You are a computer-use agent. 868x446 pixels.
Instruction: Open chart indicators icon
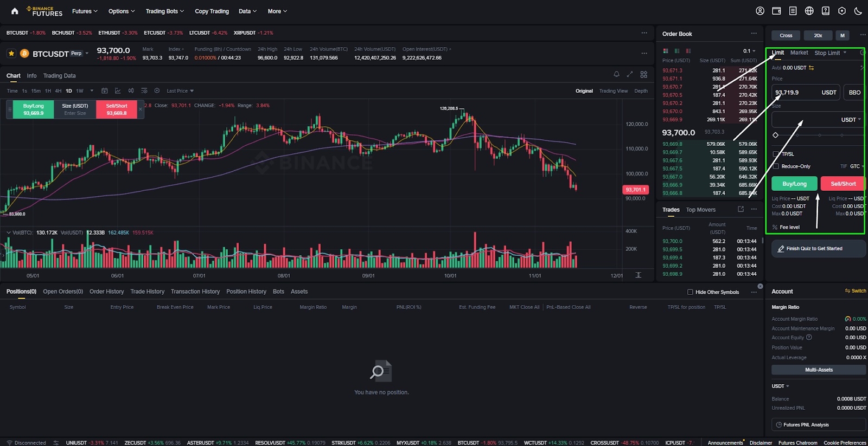point(118,91)
